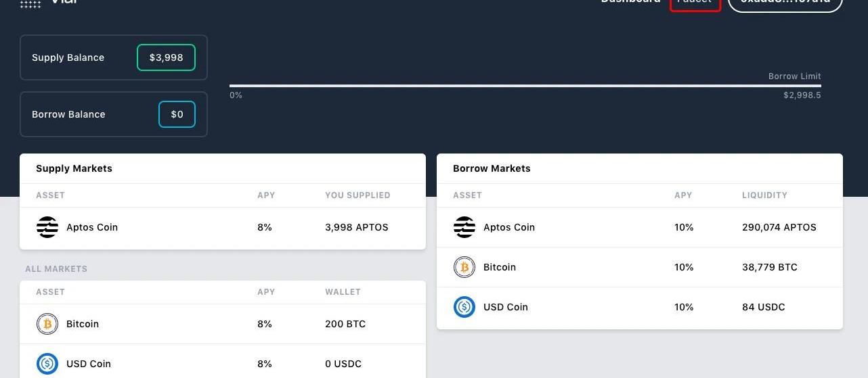Click the $3,998 supply balance badge

point(166,57)
